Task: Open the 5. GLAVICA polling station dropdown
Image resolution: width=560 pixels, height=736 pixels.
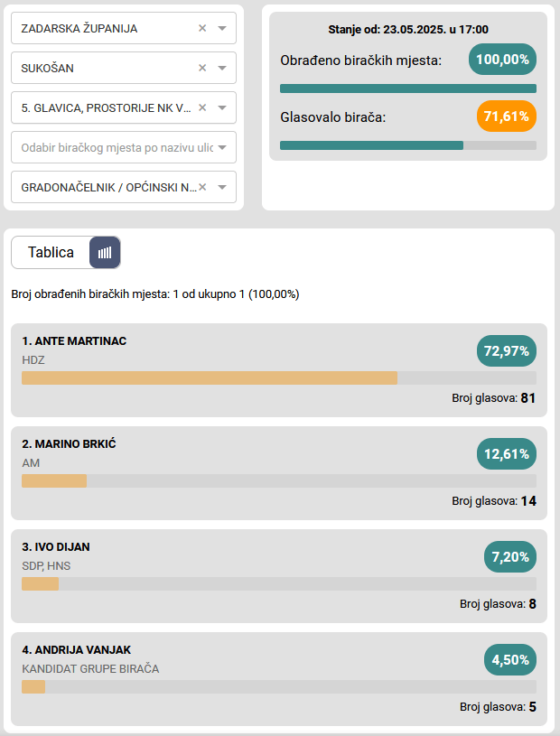Action: click(222, 107)
